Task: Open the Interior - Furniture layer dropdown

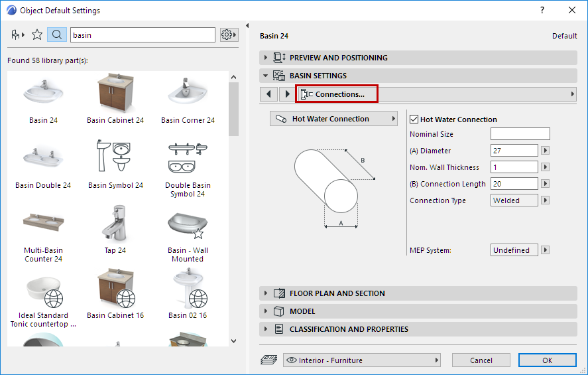Action: 361,360
